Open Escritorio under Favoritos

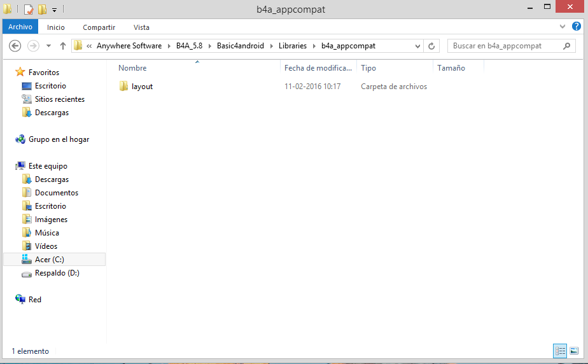(50, 86)
